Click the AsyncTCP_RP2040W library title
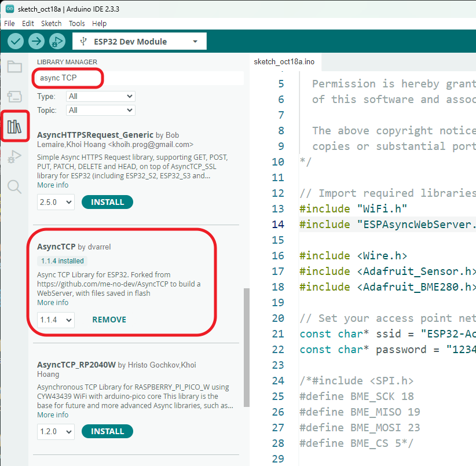The height and width of the screenshot is (466, 476). coord(76,365)
